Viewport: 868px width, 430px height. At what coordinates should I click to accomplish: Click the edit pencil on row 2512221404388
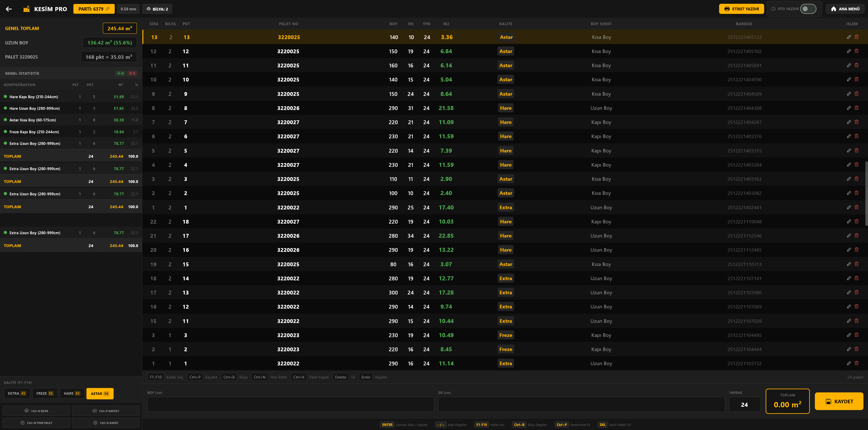[x=849, y=108]
